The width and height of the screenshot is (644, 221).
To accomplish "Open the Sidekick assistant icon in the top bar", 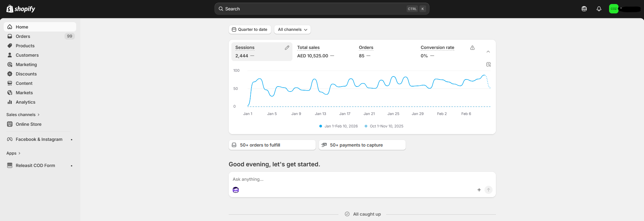I will [584, 9].
